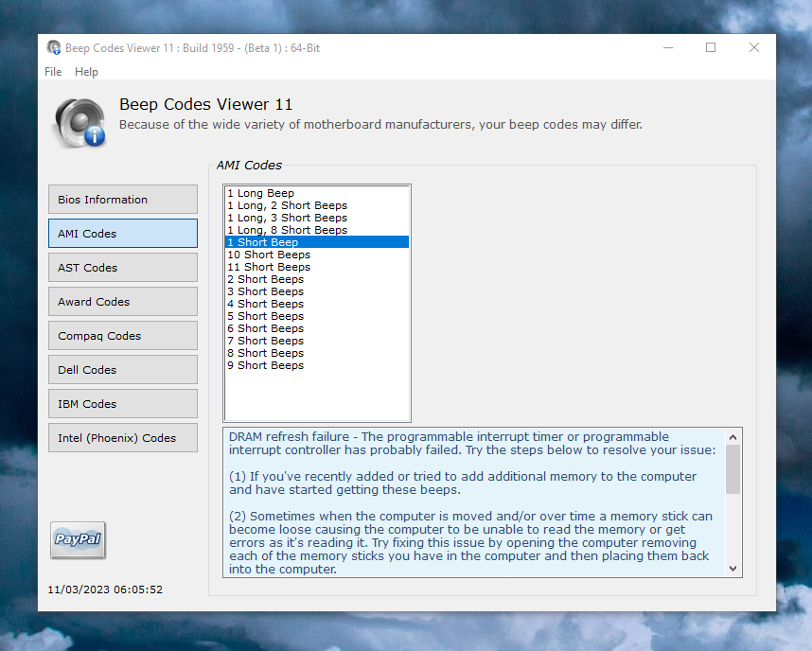Select '10 Short Beeps' in the list
Viewport: 812px width, 651px height.
coord(317,255)
